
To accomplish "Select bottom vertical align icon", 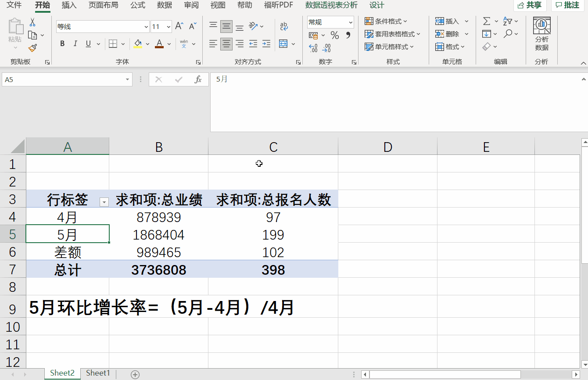I will pos(240,26).
